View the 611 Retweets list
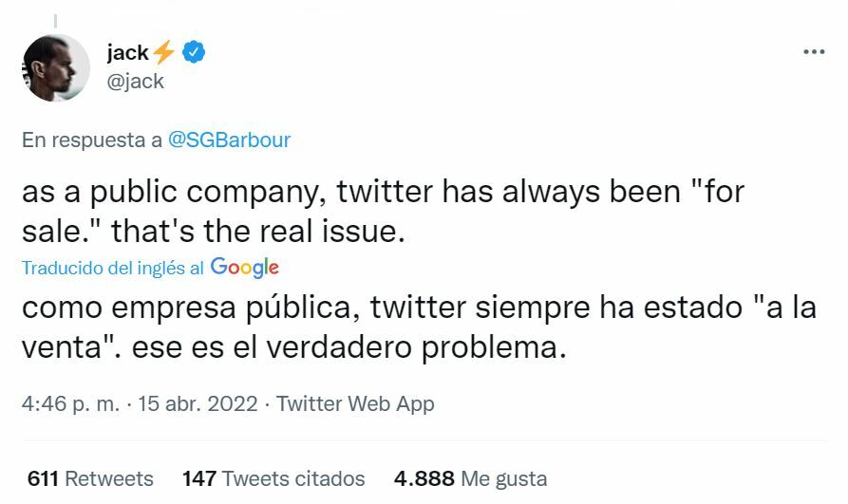Image resolution: width=848 pixels, height=504 pixels. 90,477
